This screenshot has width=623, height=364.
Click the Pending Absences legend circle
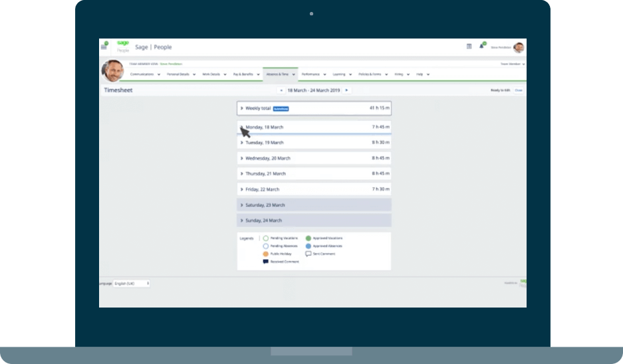pyautogui.click(x=266, y=246)
